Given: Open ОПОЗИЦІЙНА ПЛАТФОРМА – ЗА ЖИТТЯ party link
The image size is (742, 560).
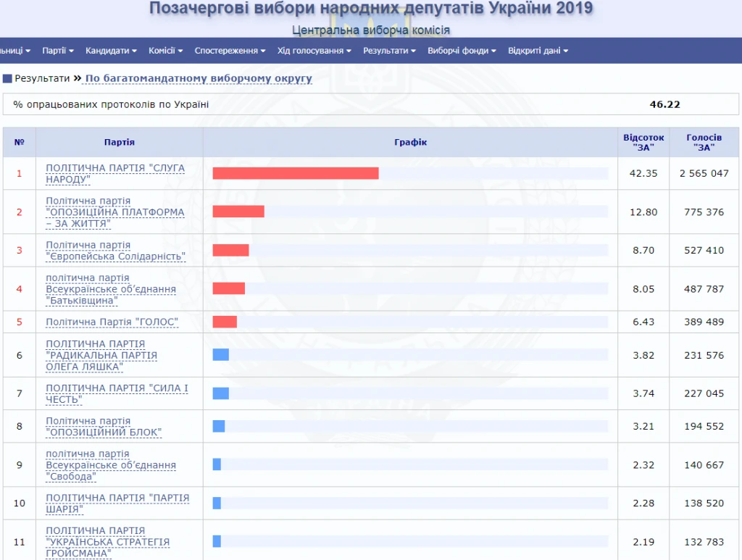Looking at the screenshot, I should point(114,212).
